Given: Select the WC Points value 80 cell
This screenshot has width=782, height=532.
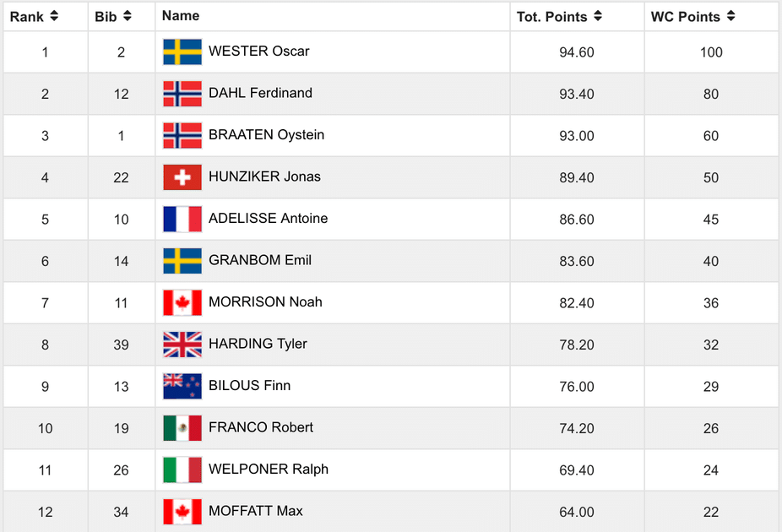Looking at the screenshot, I should coord(711,94).
